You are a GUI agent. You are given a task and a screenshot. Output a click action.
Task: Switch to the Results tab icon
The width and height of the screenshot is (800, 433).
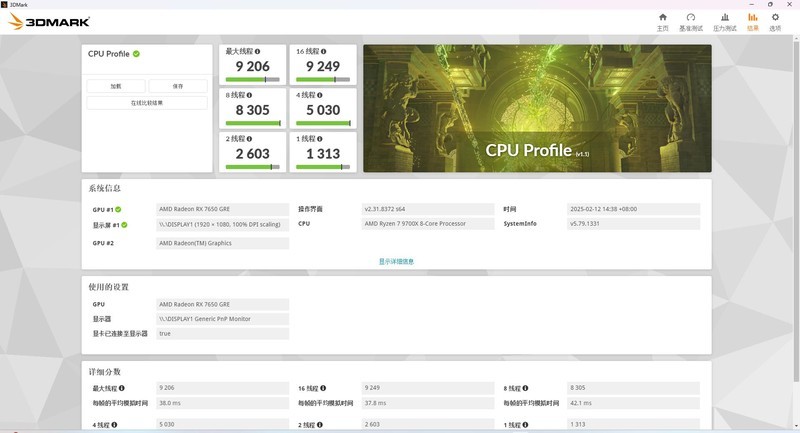pyautogui.click(x=753, y=17)
